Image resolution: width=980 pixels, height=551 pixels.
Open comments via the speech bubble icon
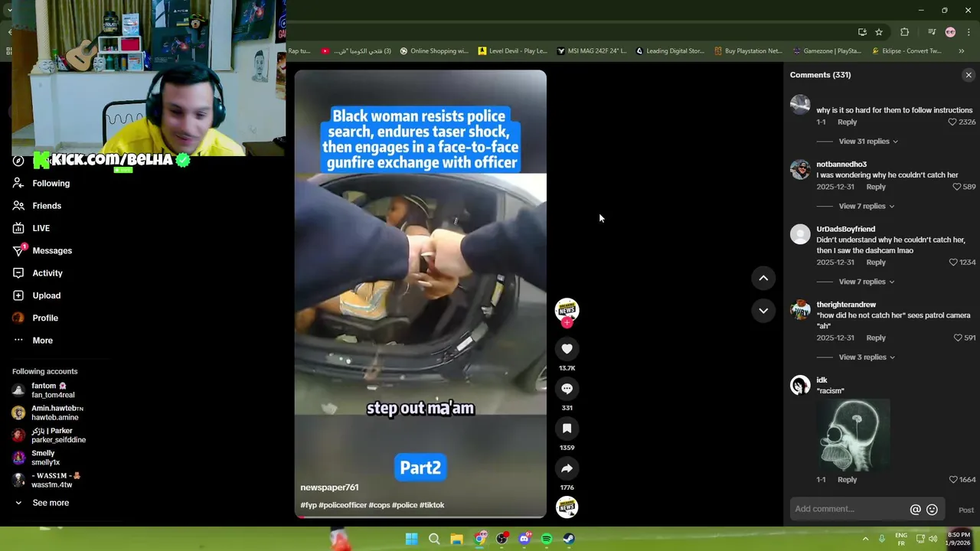click(x=567, y=389)
